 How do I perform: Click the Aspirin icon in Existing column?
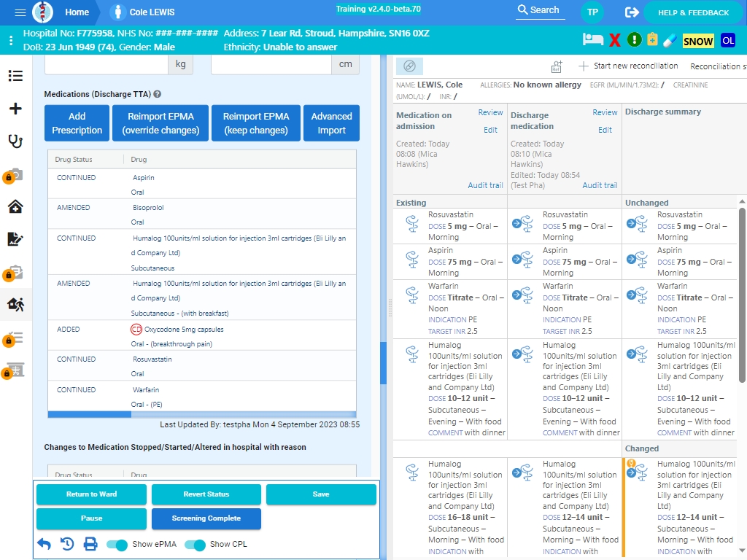(412, 260)
